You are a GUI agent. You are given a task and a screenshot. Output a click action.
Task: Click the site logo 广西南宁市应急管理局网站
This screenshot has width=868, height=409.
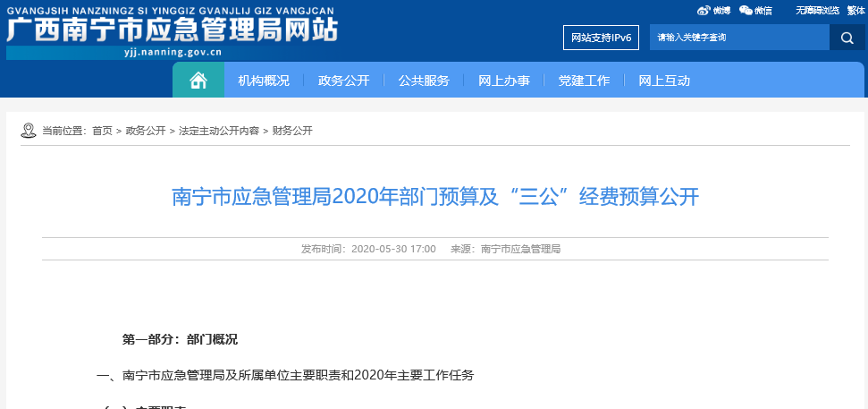pos(172,33)
